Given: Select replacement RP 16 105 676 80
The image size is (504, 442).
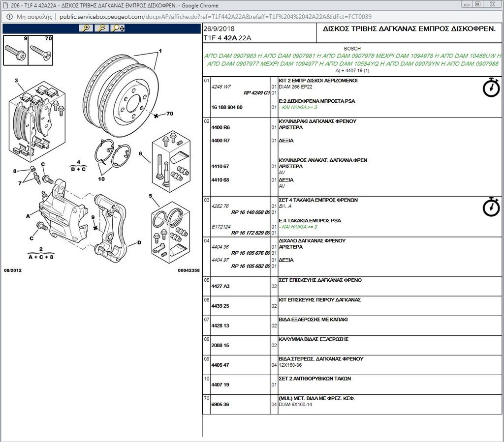Looking at the screenshot, I should (x=251, y=253).
